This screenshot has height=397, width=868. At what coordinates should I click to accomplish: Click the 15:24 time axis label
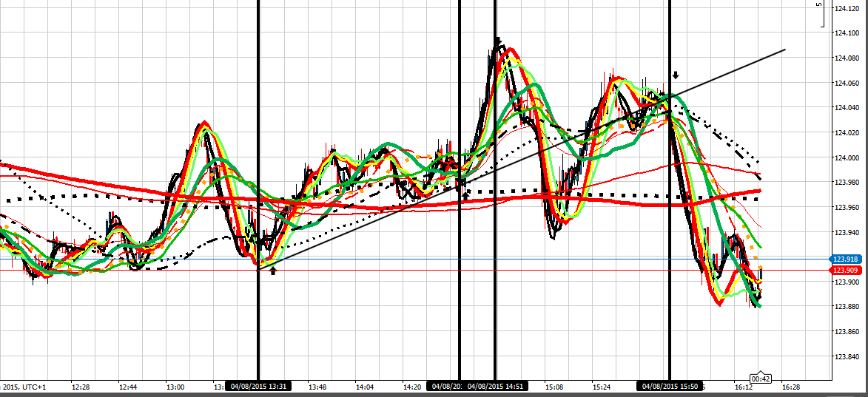(x=601, y=387)
